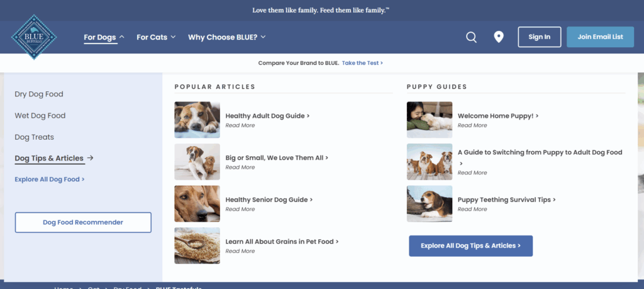Choose Wet Dog Food menu entry
The image size is (644, 289).
tap(40, 115)
